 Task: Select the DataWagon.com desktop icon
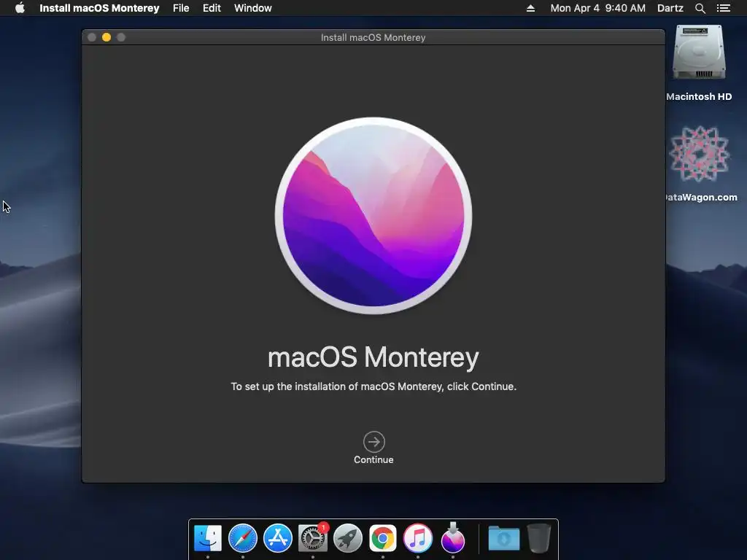[699, 154]
